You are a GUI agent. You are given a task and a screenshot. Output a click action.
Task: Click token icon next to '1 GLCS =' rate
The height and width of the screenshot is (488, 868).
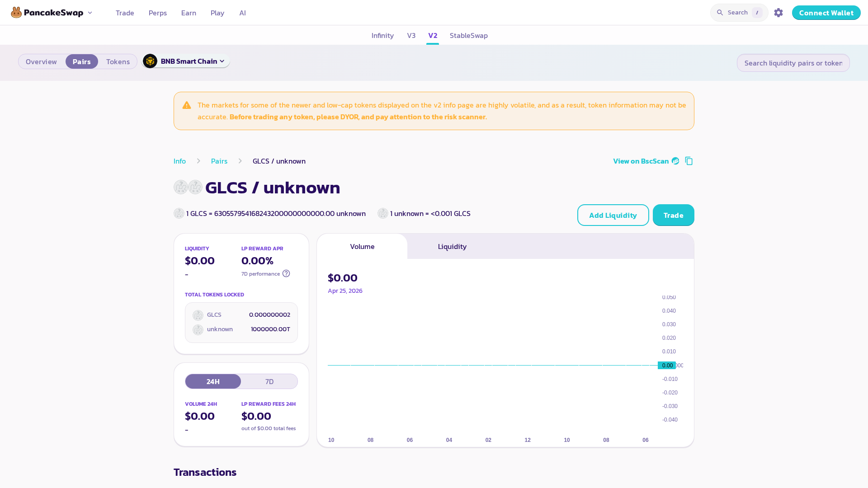tap(179, 213)
